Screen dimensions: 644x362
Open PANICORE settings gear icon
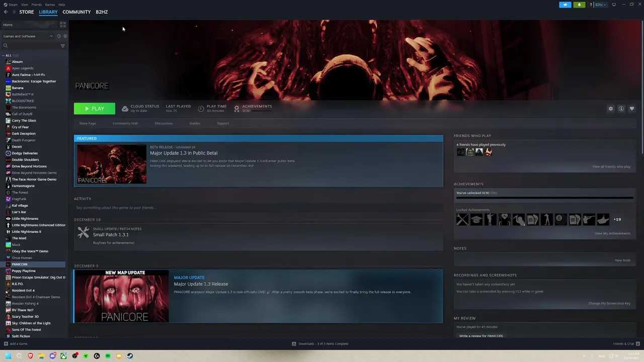611,109
